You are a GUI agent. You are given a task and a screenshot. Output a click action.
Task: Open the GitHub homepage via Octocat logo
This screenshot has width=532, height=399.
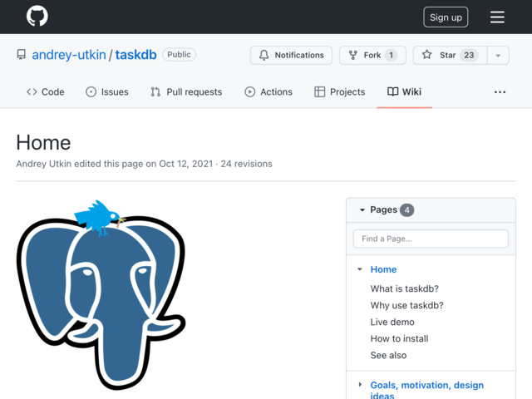point(37,16)
